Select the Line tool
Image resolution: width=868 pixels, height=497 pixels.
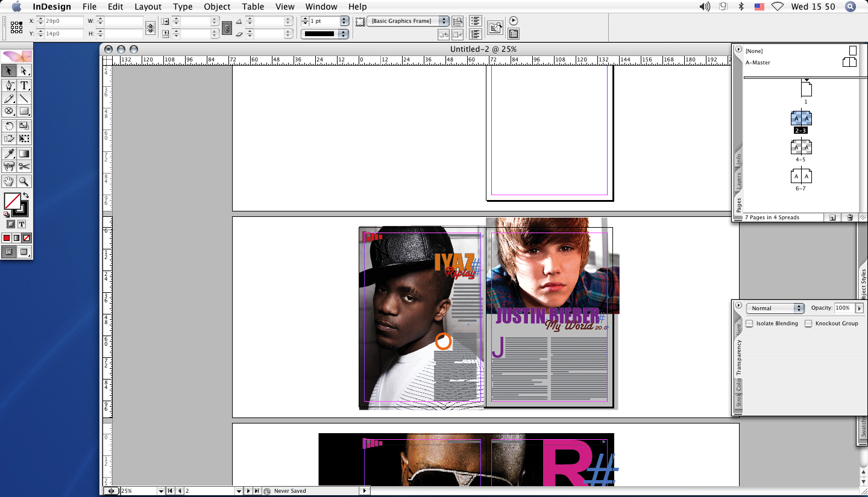[x=24, y=98]
